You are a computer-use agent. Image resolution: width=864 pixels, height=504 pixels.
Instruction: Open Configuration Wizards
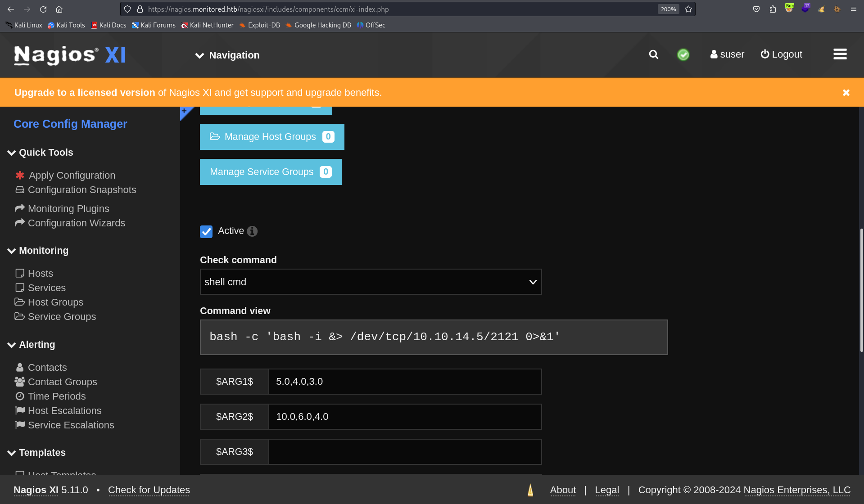70,223
